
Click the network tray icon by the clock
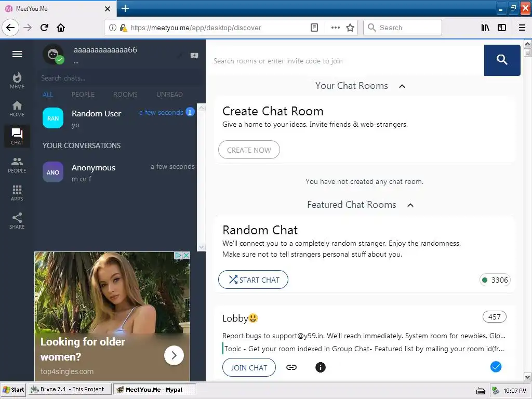(495, 391)
